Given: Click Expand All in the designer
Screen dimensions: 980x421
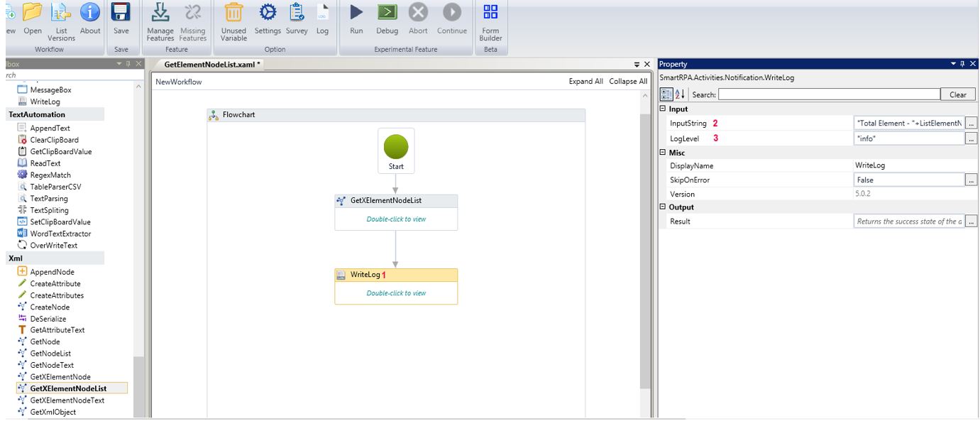Looking at the screenshot, I should (x=585, y=82).
